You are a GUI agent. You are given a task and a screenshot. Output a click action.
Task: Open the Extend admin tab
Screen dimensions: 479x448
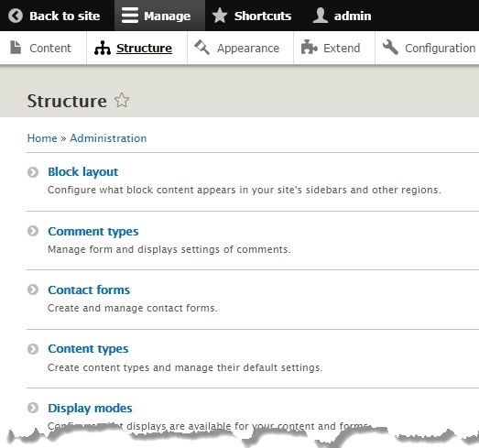point(342,49)
